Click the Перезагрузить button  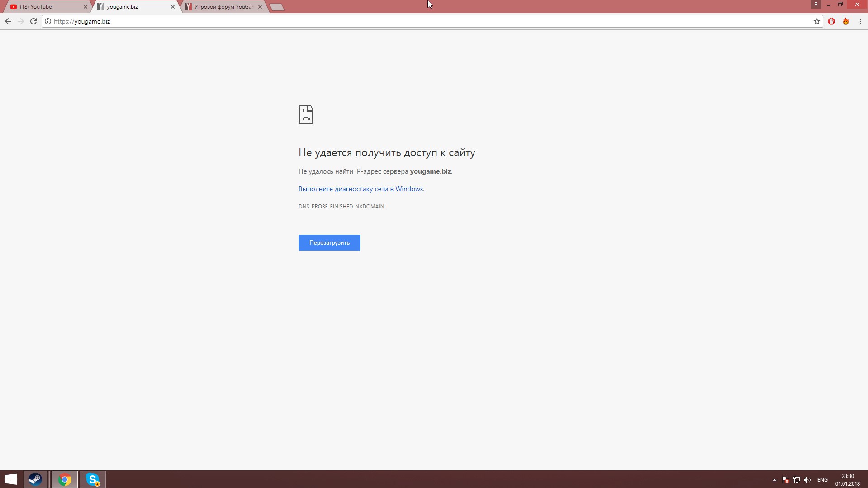tap(329, 242)
